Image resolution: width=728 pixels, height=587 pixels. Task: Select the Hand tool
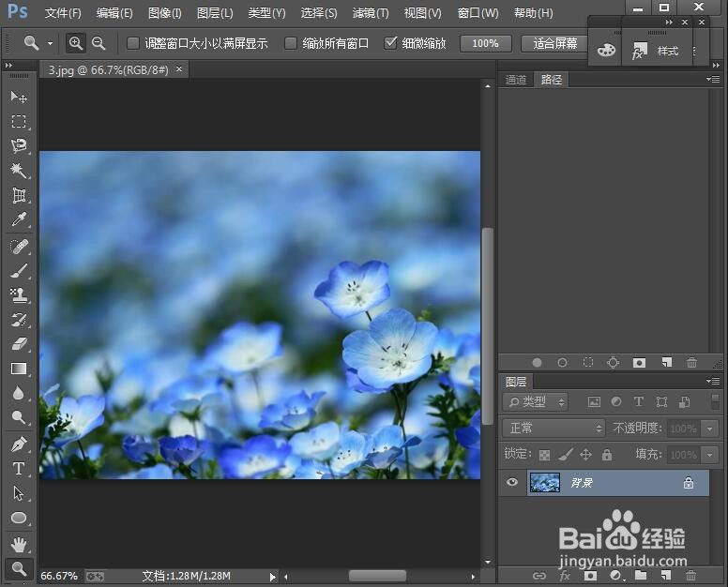coord(19,545)
